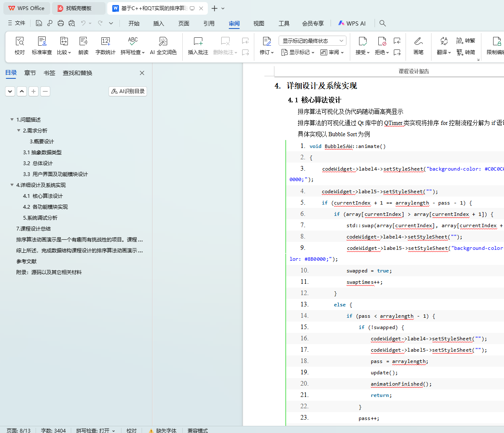Click the collapse-all up chevron in outline pane
The width and height of the screenshot is (504, 433).
click(22, 91)
